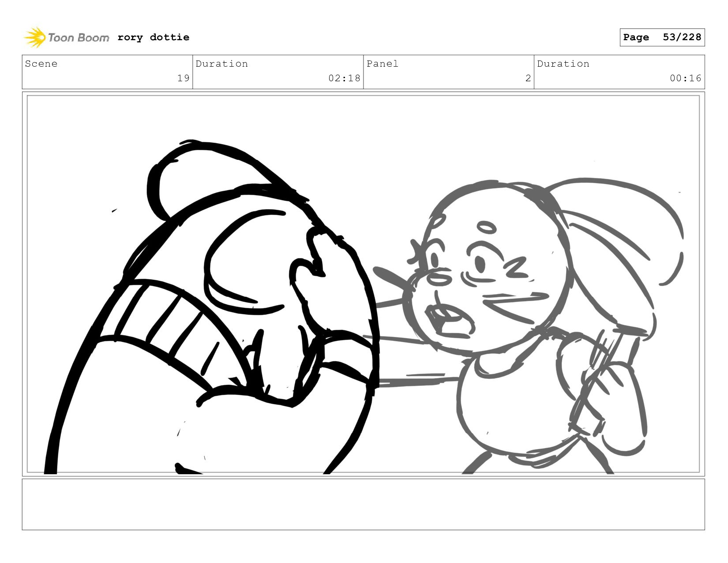Screen dimensions: 728x563
Task: Click the empty notes box below panel
Action: click(364, 504)
